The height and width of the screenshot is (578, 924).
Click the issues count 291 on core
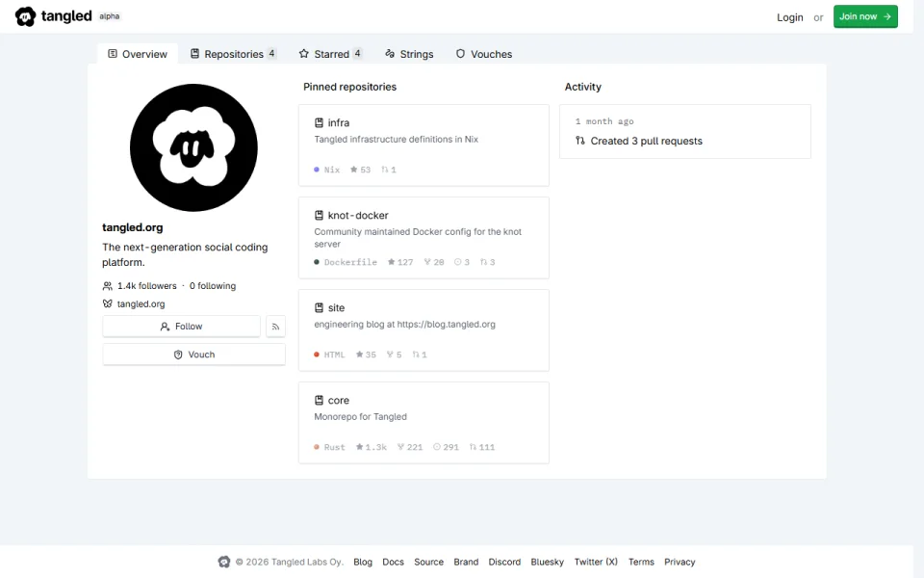[446, 448]
